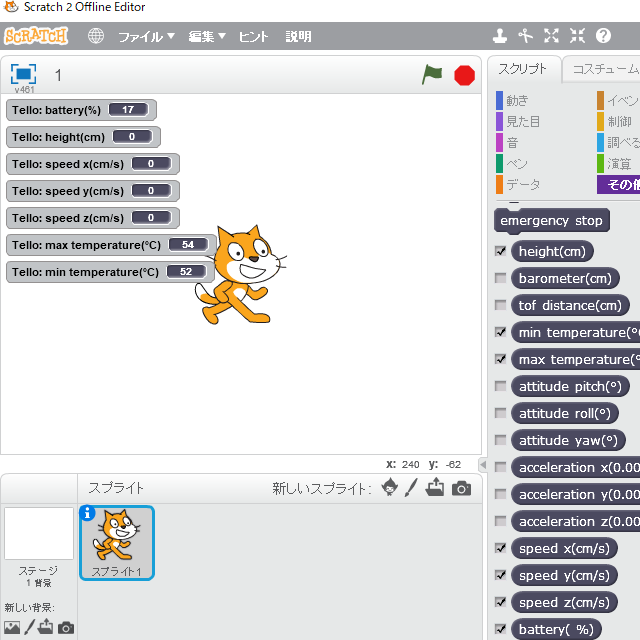Viewport: 640px width, 640px height.
Task: Select the 演算 block category
Action: [x=615, y=164]
